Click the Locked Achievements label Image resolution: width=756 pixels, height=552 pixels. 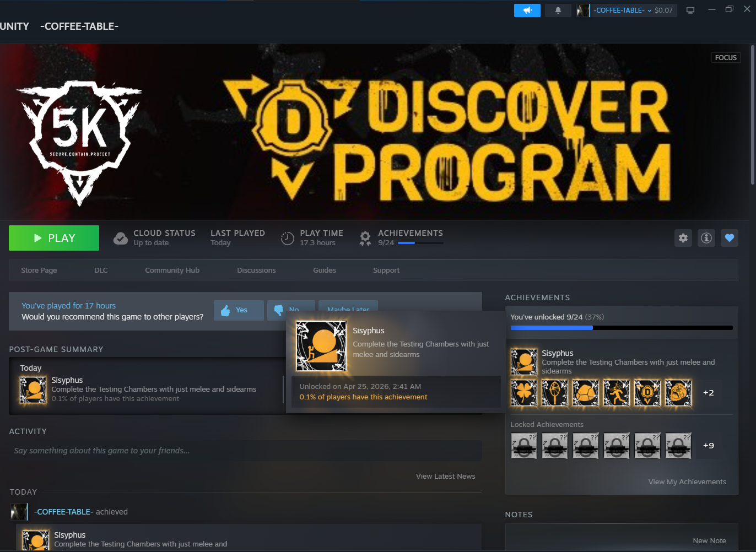(x=547, y=425)
